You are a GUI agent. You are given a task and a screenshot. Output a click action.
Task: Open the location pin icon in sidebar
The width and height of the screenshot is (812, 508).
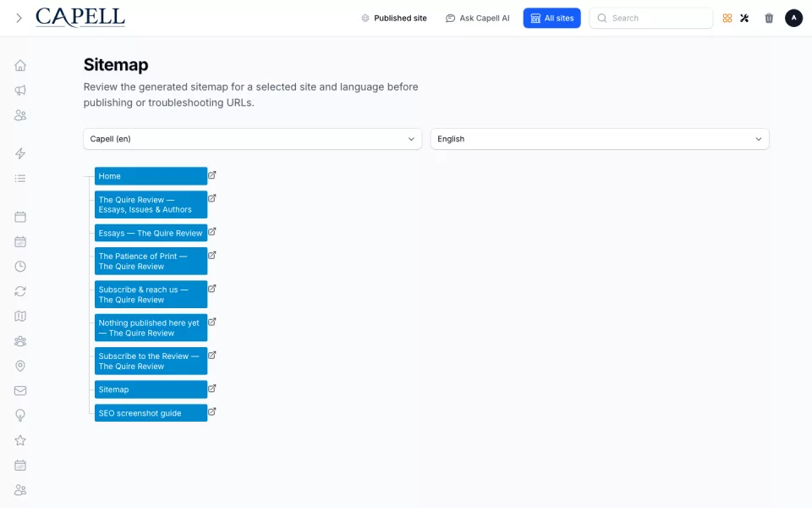click(x=20, y=366)
